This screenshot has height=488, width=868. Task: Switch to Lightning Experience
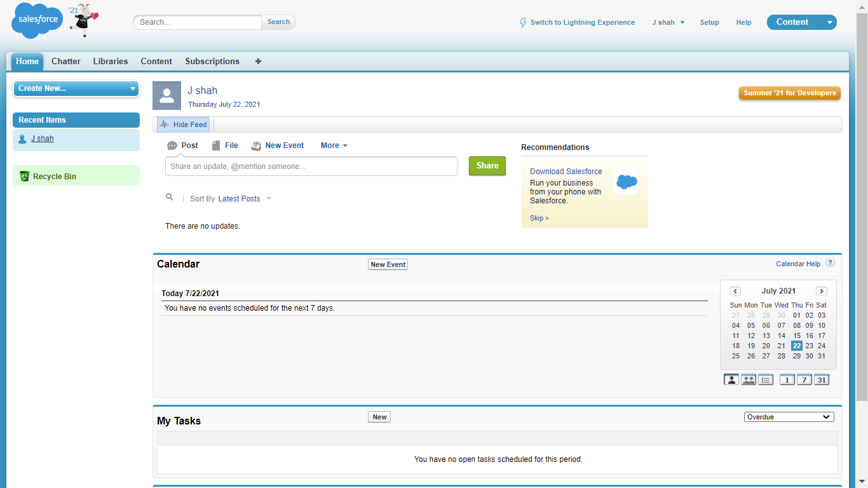click(x=577, y=22)
